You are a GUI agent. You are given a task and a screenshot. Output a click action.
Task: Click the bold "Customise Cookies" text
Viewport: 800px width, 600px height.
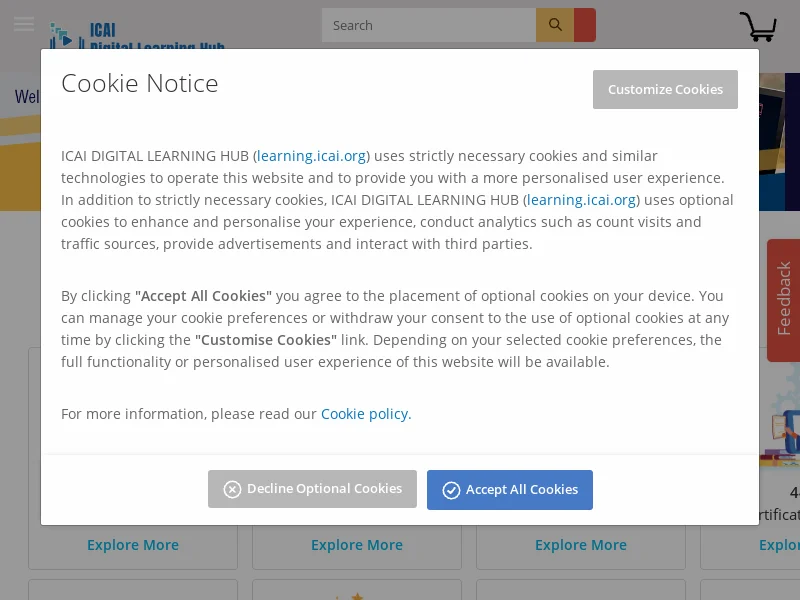point(266,340)
